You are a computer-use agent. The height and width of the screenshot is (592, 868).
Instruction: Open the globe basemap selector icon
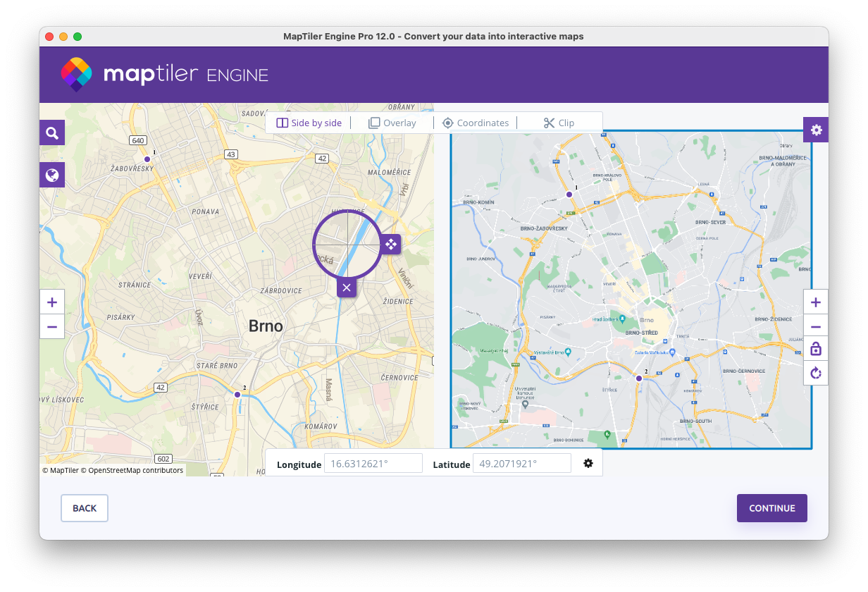pyautogui.click(x=52, y=175)
